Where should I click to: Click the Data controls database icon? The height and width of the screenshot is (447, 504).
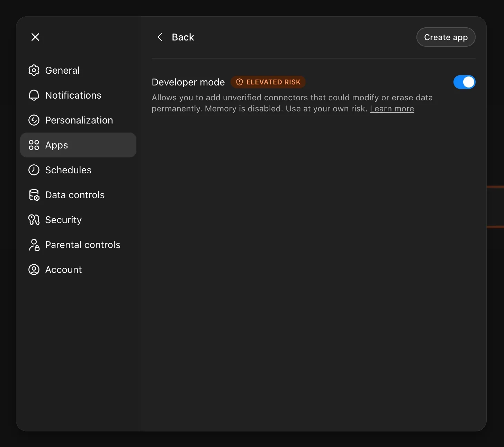(x=34, y=195)
